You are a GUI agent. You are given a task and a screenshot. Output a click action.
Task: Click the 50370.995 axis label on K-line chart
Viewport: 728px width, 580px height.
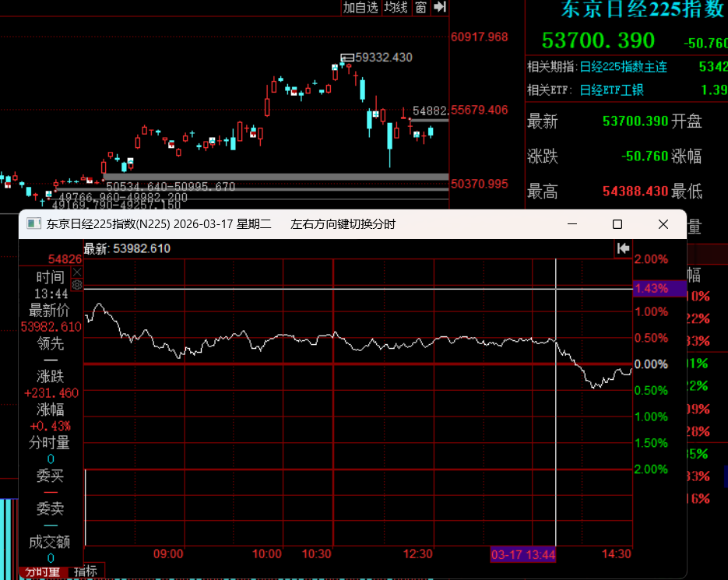pos(479,184)
